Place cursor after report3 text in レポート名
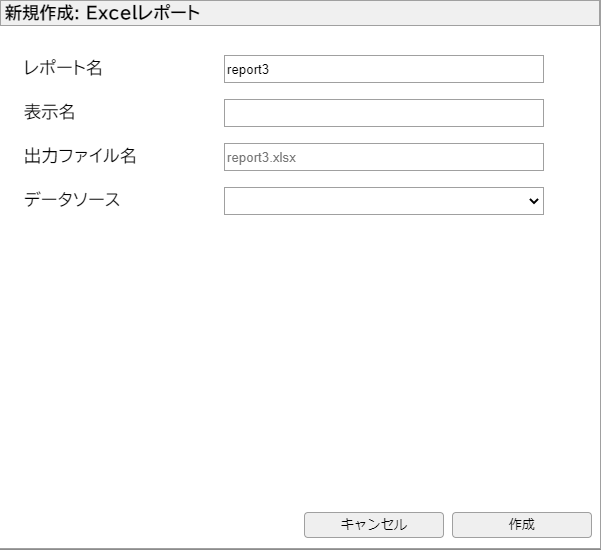 (272, 69)
